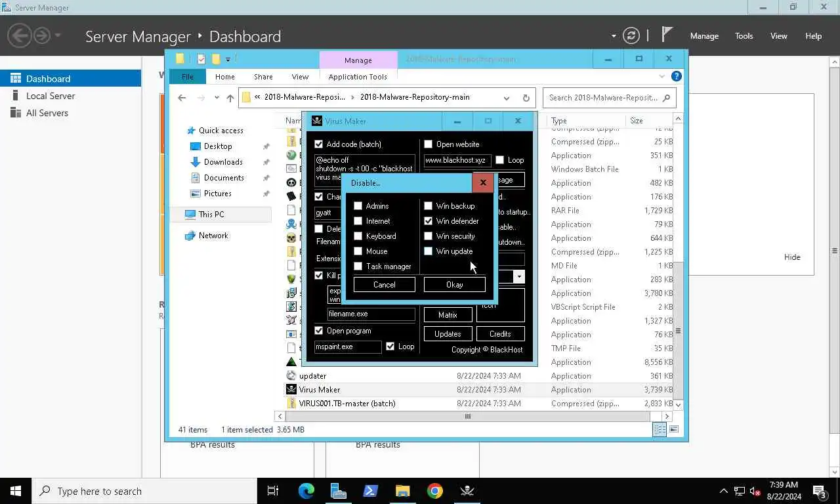Open the Tools menu in Server Manager

[x=744, y=36]
